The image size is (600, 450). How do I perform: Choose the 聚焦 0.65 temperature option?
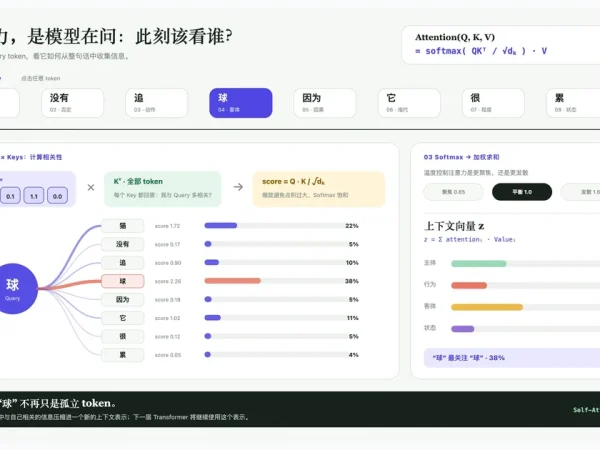point(453,192)
